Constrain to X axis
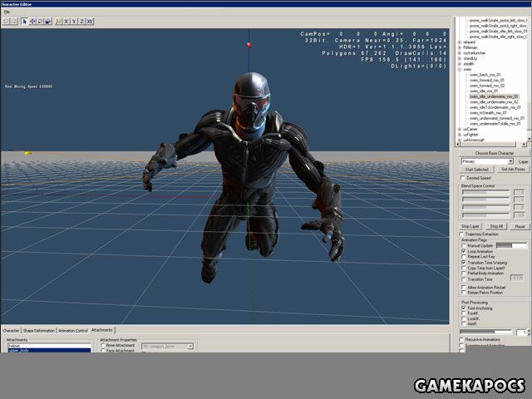This screenshot has width=532, height=399. pos(66,22)
